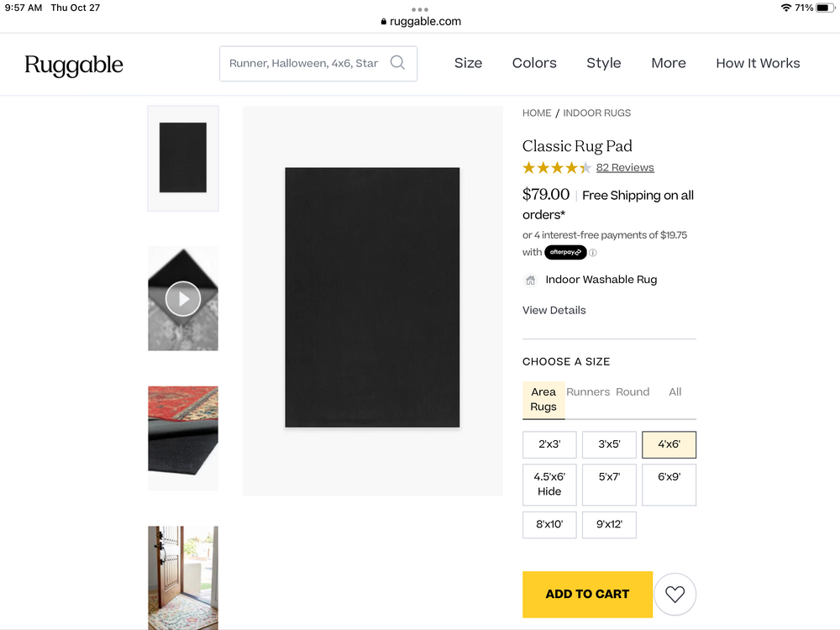Click the Afterpay logo badge

(x=565, y=252)
